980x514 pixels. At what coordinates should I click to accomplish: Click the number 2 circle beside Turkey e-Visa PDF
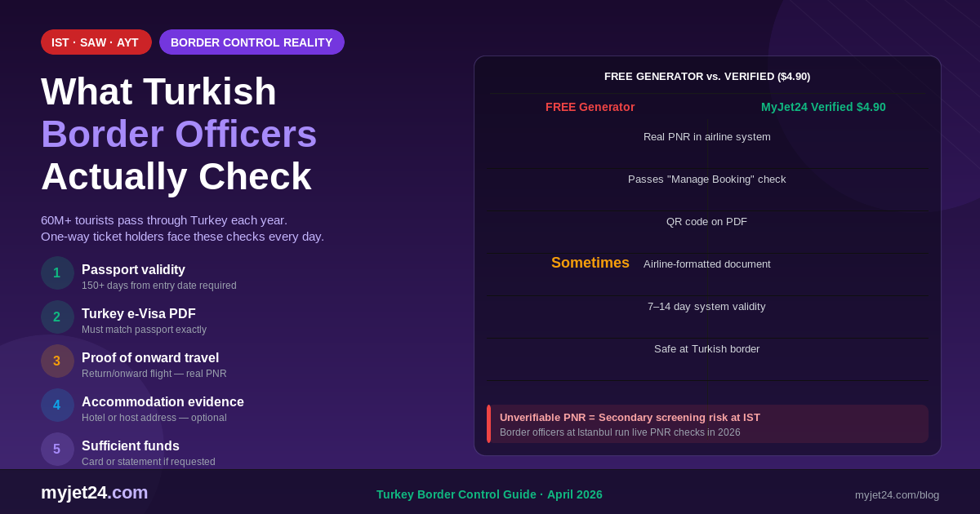point(57,317)
